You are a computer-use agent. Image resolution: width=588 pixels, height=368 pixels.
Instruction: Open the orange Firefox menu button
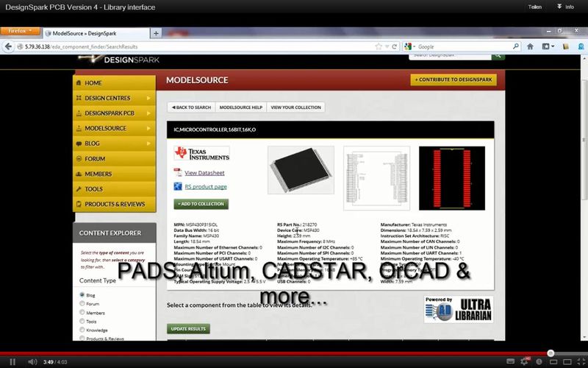(x=20, y=31)
